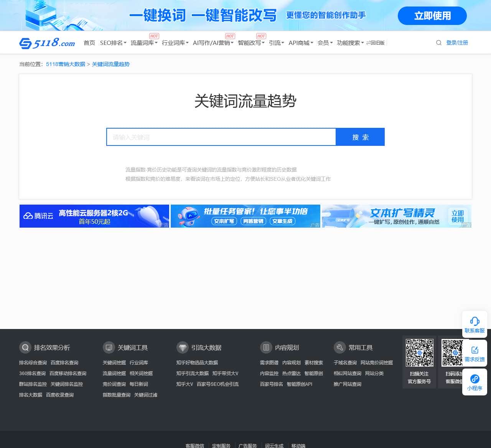Open 相似网站查询 footer link
The image size is (491, 448).
pos(348,374)
